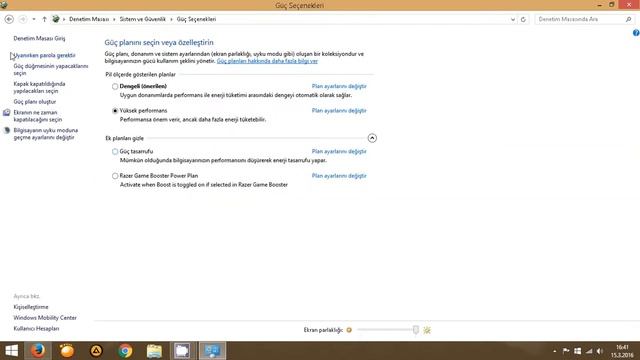Click the 'Ek planları gizle' label
The height and width of the screenshot is (360, 640).
pyautogui.click(x=124, y=138)
